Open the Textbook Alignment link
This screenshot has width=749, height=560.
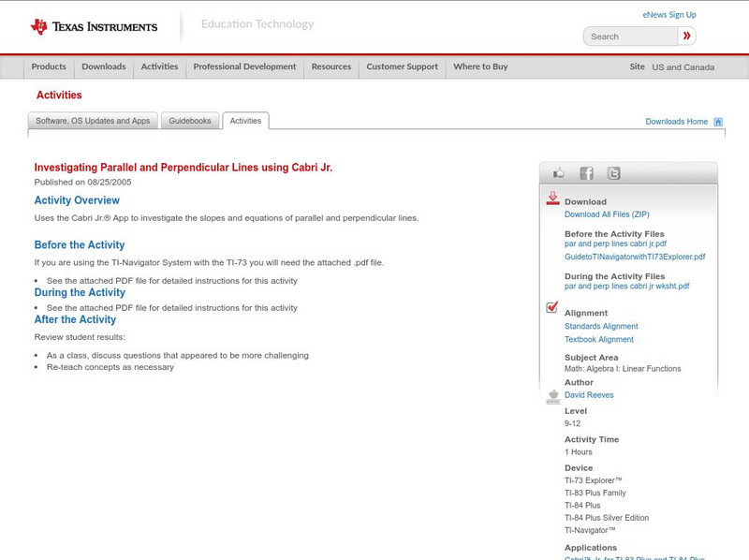point(599,339)
